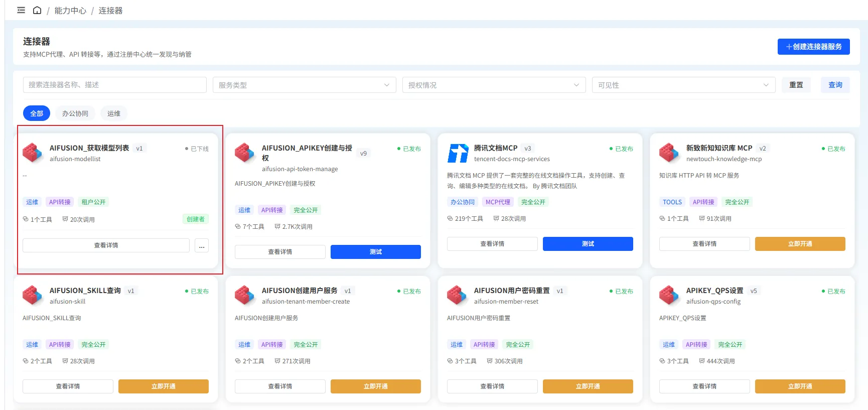View details of APIKEY_QPS设置 connector
This screenshot has height=410, width=868.
coord(704,386)
